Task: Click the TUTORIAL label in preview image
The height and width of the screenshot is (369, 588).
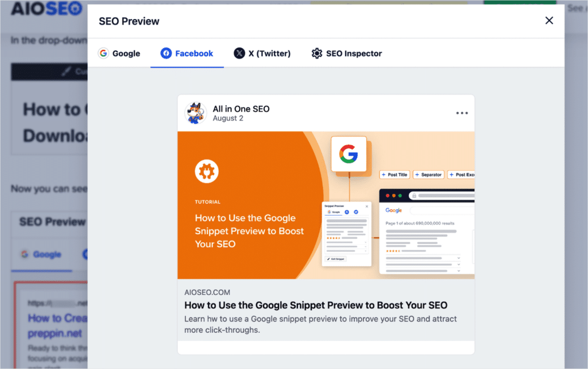Action: (207, 202)
